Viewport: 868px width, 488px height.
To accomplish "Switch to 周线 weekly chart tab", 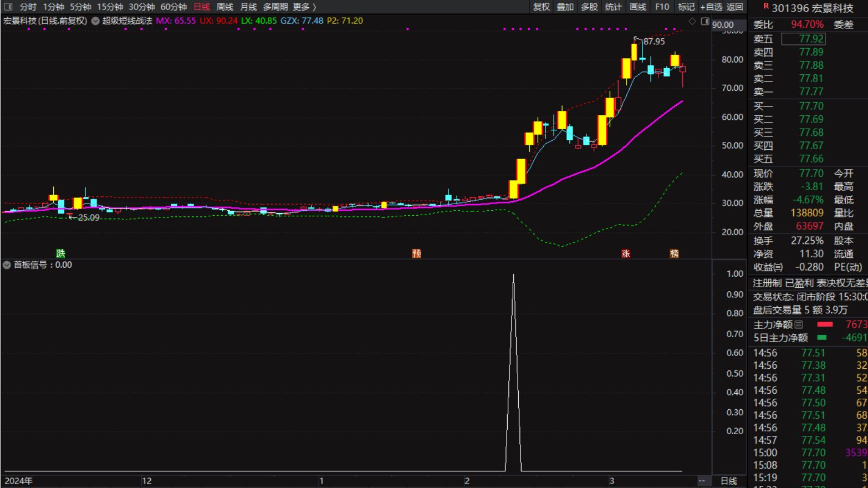I will [224, 7].
